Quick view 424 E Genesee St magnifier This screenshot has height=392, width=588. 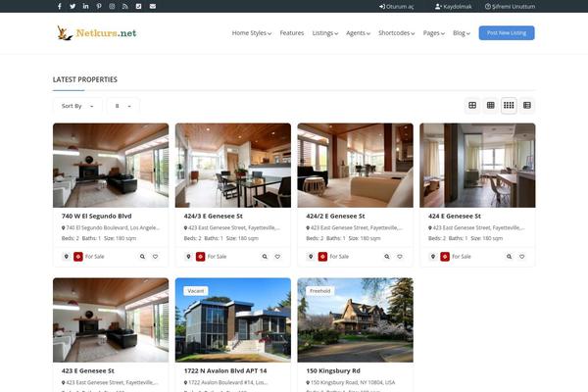pos(510,257)
